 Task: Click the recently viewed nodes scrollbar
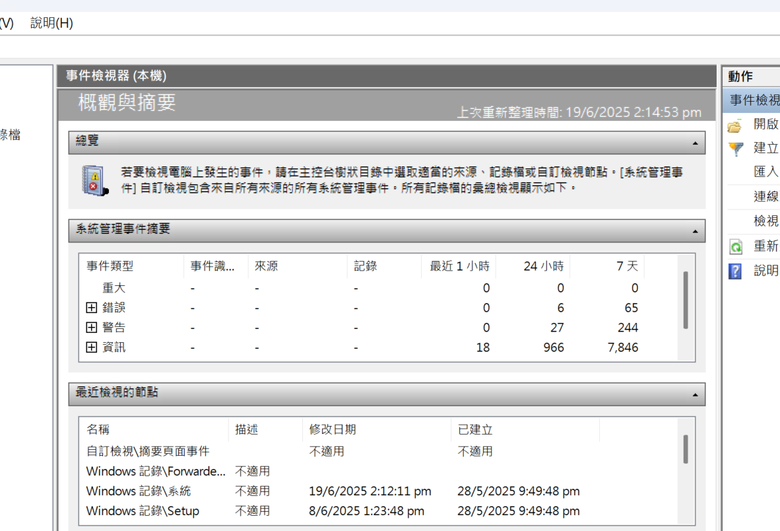pyautogui.click(x=685, y=449)
